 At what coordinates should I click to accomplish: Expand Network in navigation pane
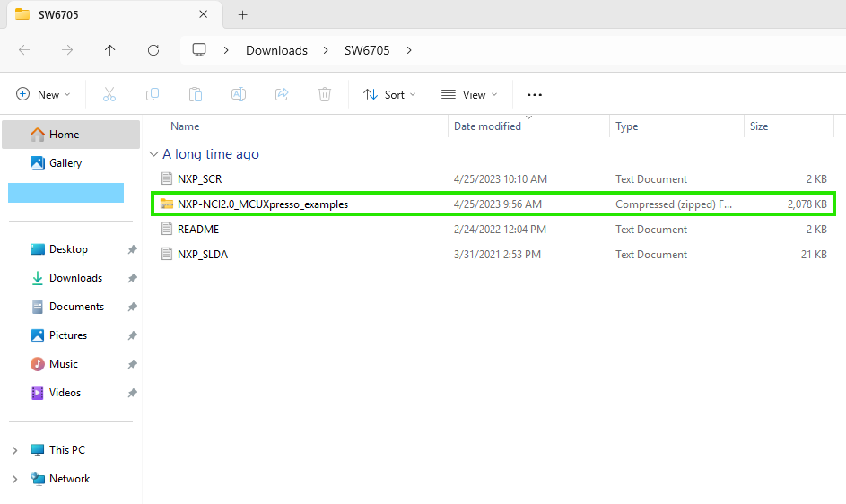[x=15, y=479]
